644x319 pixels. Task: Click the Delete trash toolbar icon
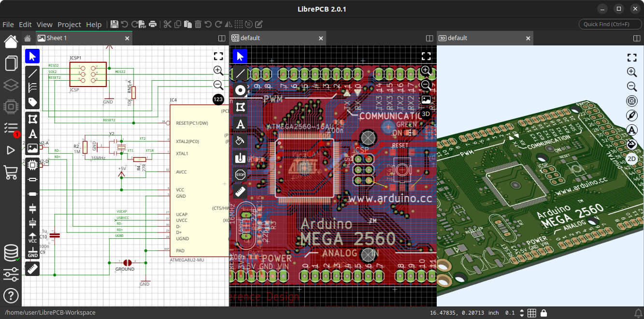point(198,24)
